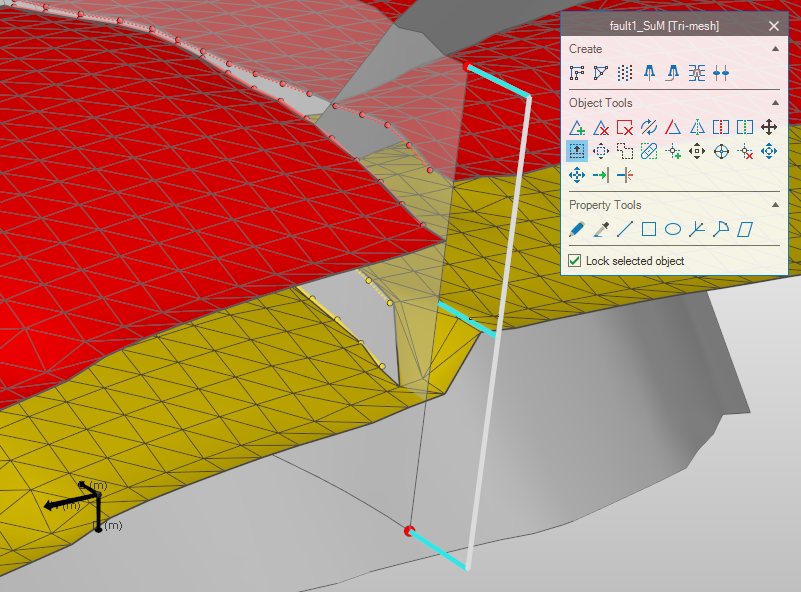
Task: Close the fault1_SuM Tri-mesh panel
Action: [773, 26]
